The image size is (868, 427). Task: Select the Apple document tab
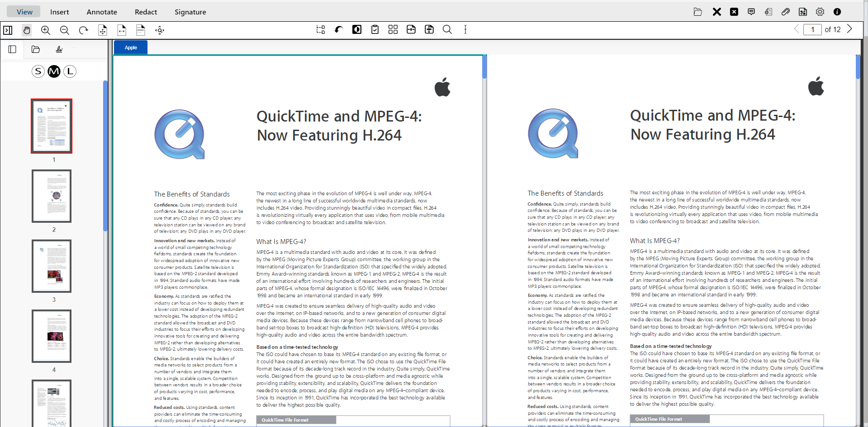[x=131, y=47]
